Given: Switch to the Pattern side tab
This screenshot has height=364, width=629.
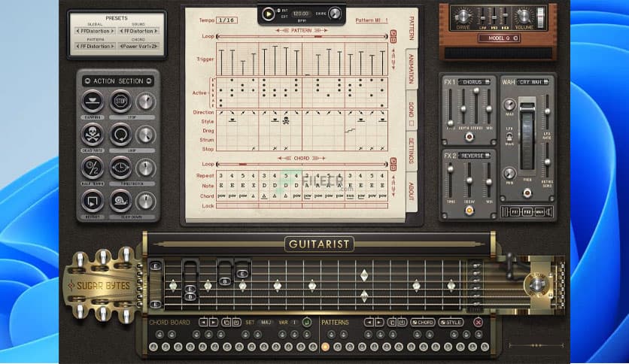Looking at the screenshot, I should (411, 28).
